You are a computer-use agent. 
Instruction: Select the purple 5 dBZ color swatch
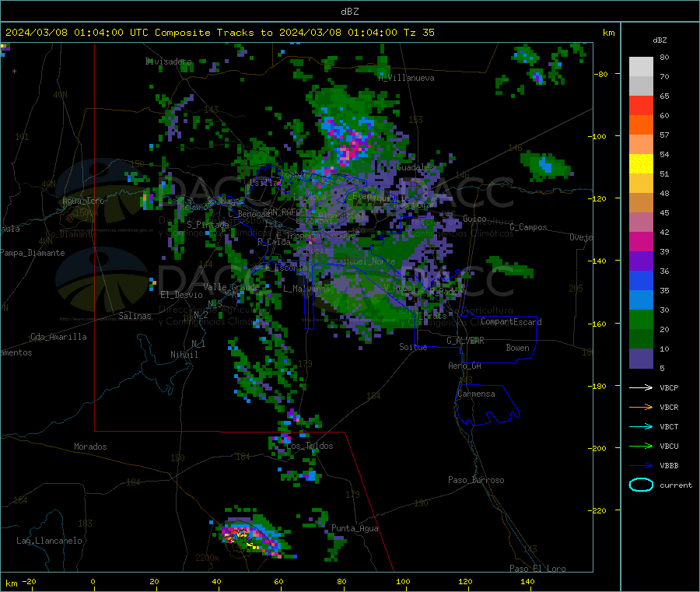click(641, 359)
